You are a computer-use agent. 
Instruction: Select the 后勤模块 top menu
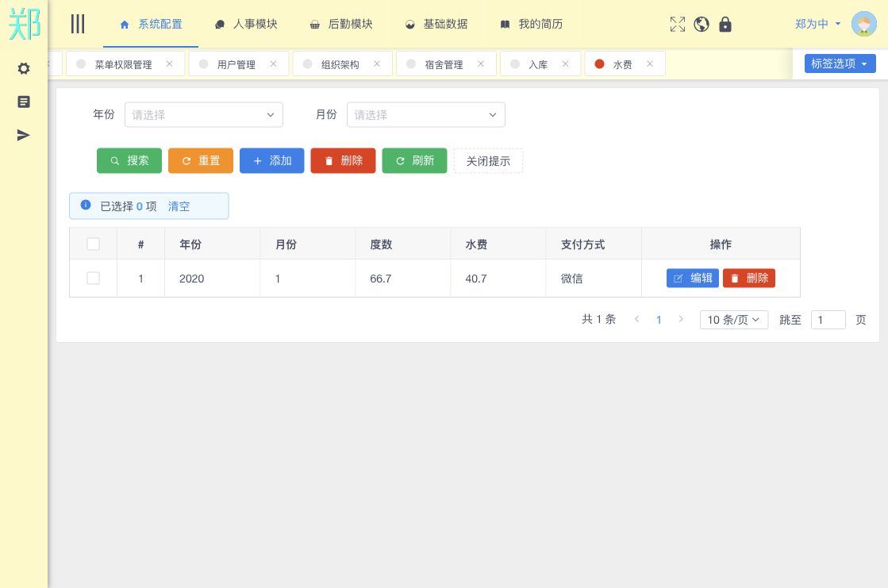coord(341,24)
